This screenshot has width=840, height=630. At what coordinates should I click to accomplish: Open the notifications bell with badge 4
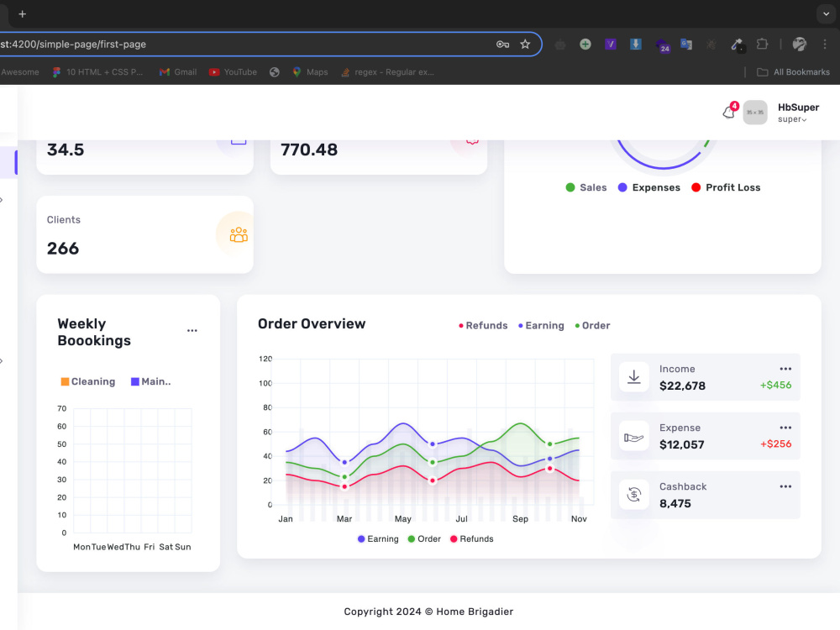pyautogui.click(x=730, y=111)
